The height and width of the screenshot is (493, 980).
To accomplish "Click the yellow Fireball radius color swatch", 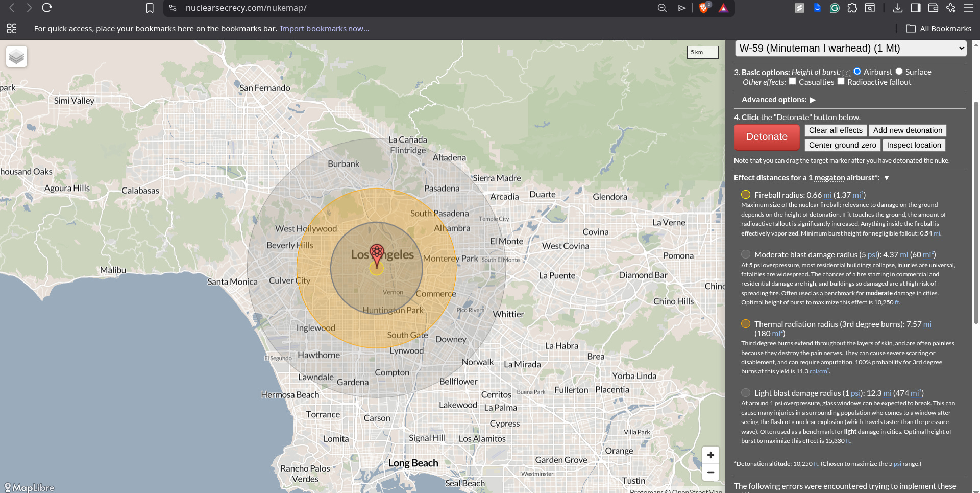I will click(746, 195).
